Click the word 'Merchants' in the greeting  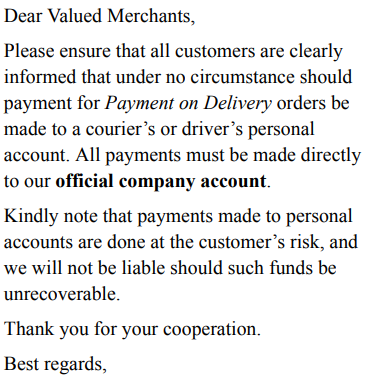[x=151, y=16]
